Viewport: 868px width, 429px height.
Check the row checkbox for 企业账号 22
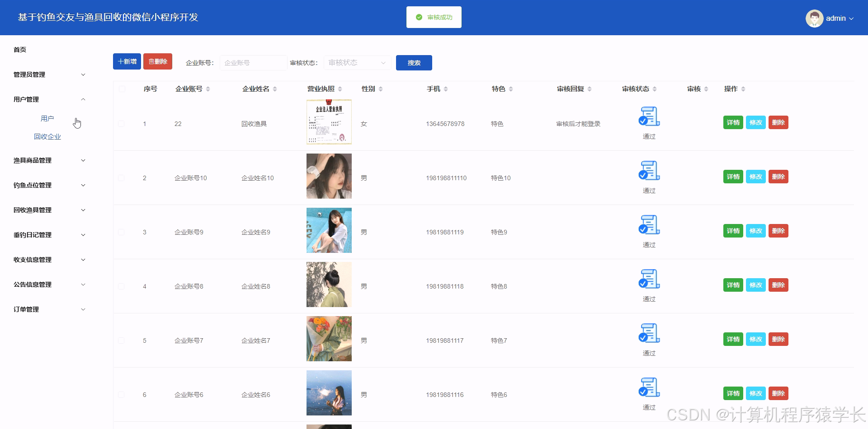121,123
